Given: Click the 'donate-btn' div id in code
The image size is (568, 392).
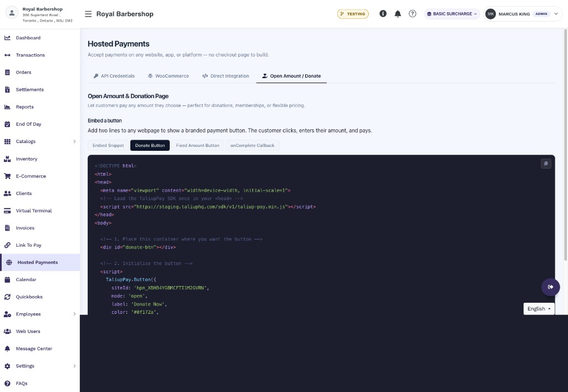Looking at the screenshot, I should (x=139, y=247).
